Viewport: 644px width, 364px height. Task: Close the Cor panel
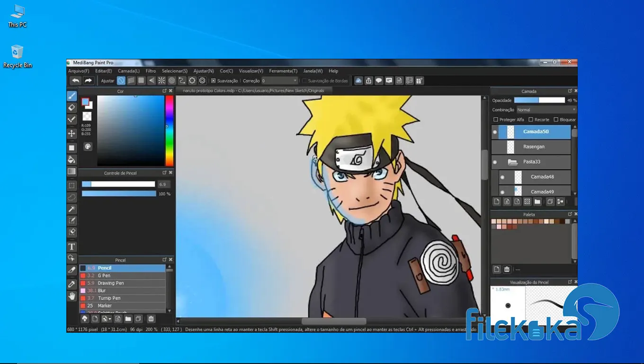coord(170,91)
